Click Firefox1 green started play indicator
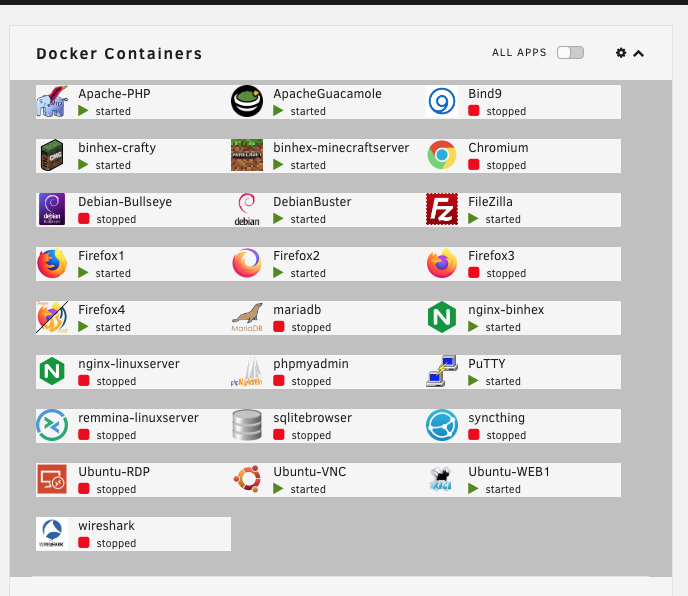Viewport: 688px width, 596px height. [83, 273]
